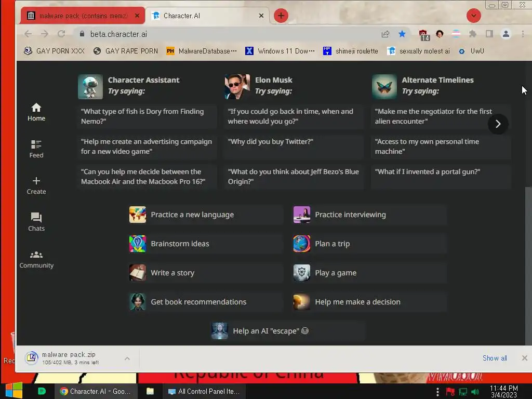This screenshot has width=532, height=399.
Task: Open Help me make a decision
Action: (369, 302)
